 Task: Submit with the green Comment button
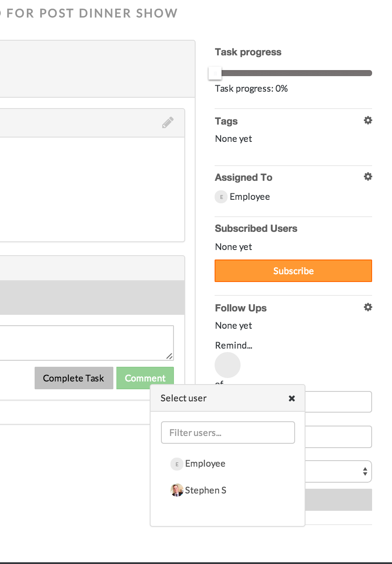(145, 378)
